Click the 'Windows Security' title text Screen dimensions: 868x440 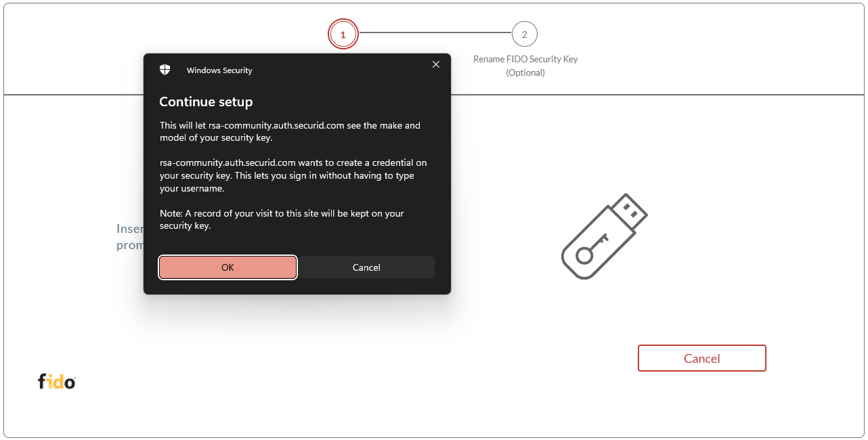point(219,70)
